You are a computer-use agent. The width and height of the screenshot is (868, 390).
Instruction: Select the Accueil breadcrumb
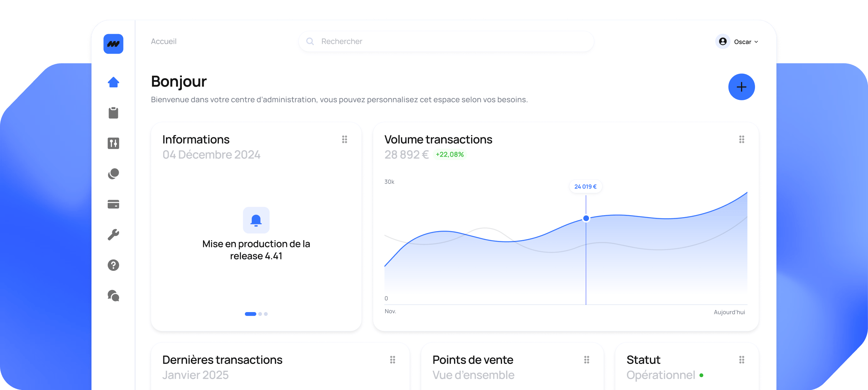click(x=164, y=41)
